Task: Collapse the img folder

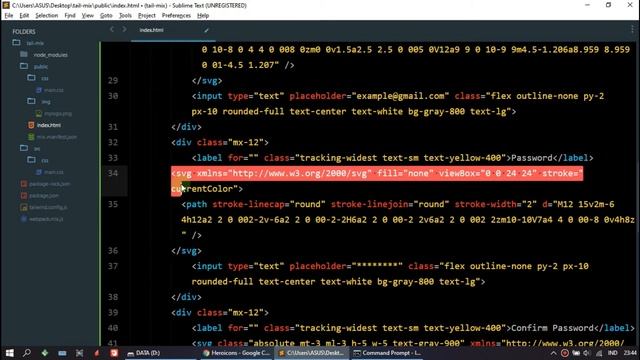Action: (31, 101)
